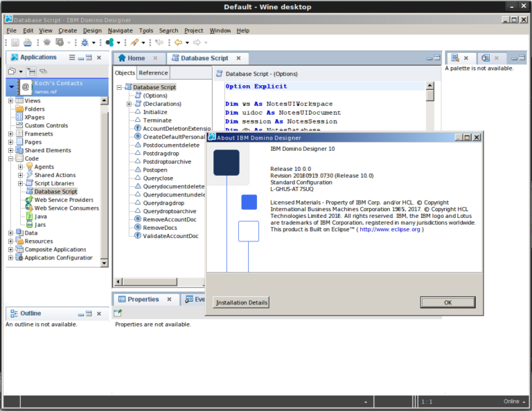Click the Save icon in toolbar
The image size is (532, 411).
[15, 42]
